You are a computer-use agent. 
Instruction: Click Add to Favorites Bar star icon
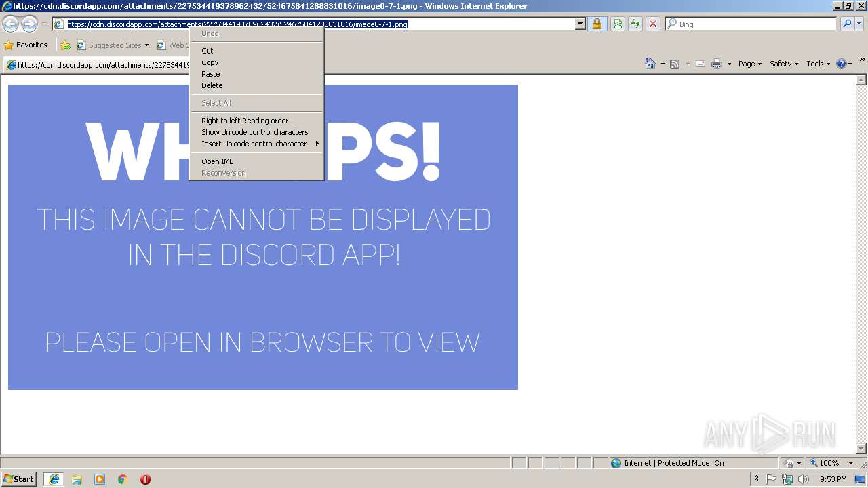click(65, 45)
